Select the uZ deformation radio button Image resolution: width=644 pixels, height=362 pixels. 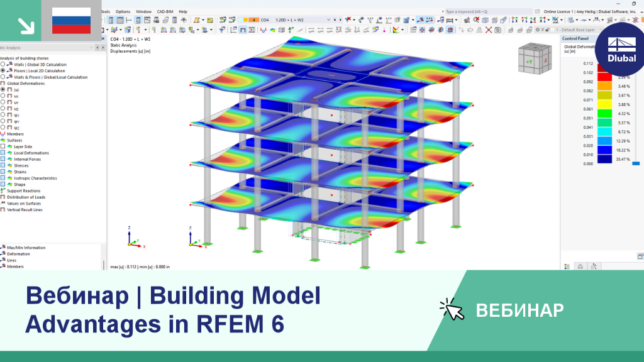(x=3, y=108)
